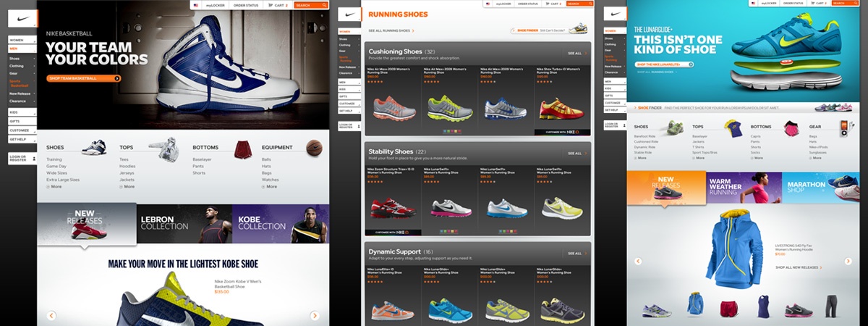Click the Customize with NIKEiD badge under Zoom Structure Triax
This screenshot has height=326, width=868.
click(391, 233)
